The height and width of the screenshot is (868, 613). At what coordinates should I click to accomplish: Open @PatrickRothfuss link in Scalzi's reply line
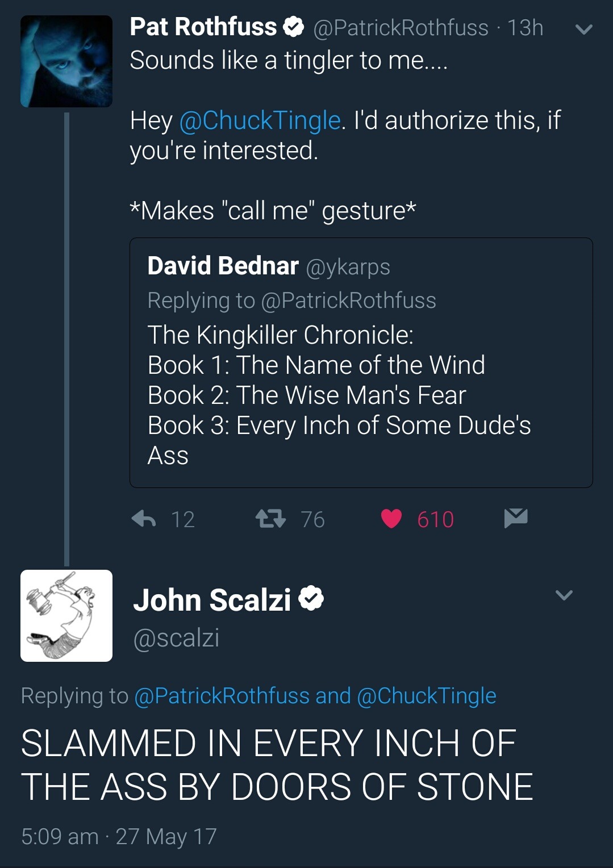222,696
